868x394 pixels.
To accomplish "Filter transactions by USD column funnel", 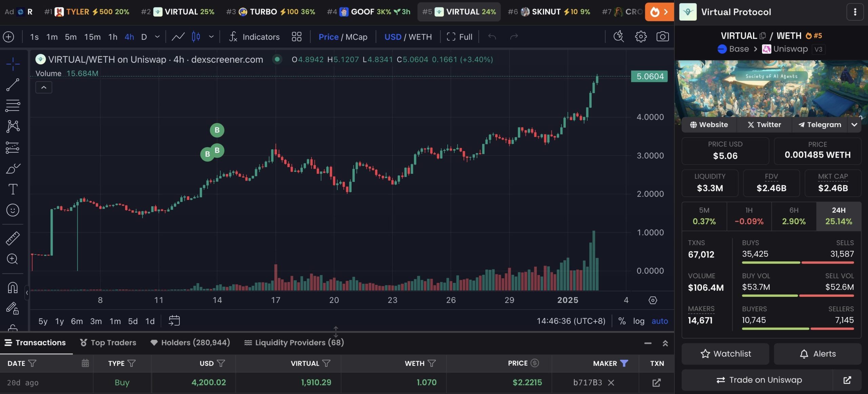I will (221, 363).
